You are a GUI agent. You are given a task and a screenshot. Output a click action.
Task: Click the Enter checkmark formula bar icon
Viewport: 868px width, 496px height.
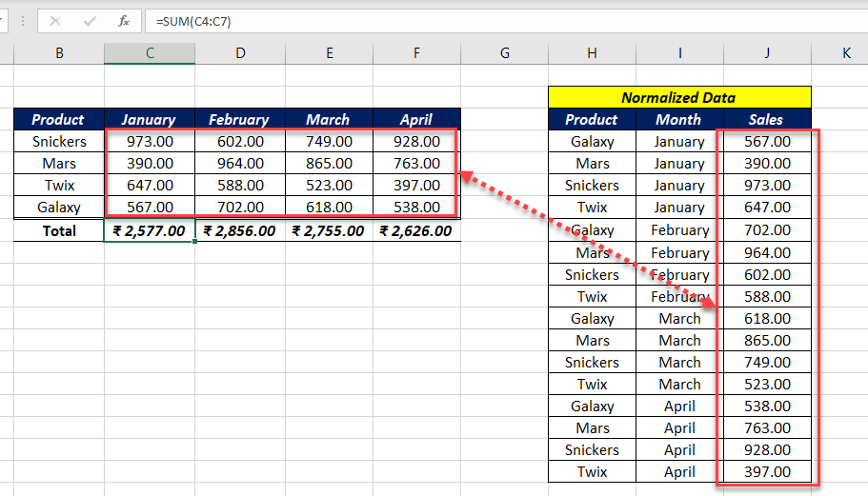90,22
